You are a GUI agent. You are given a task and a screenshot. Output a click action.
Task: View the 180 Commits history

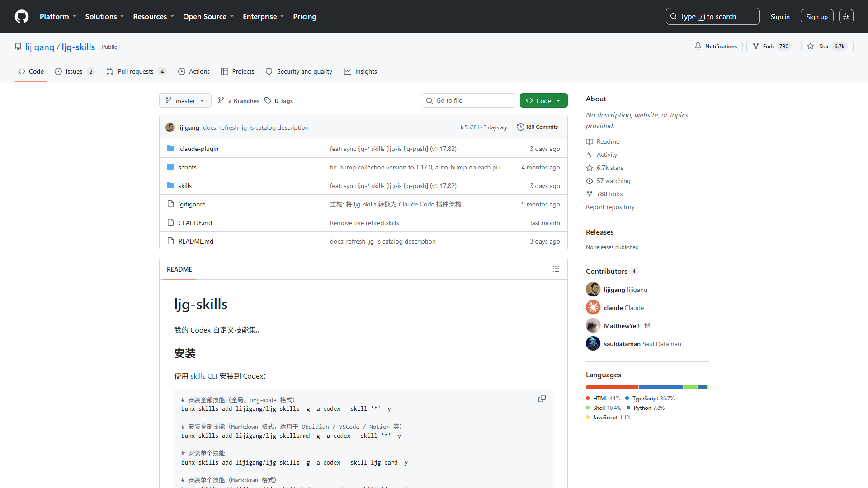[x=537, y=127]
